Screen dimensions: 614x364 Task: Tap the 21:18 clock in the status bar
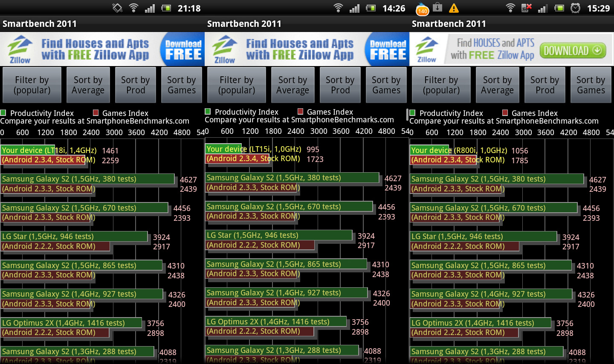click(189, 8)
